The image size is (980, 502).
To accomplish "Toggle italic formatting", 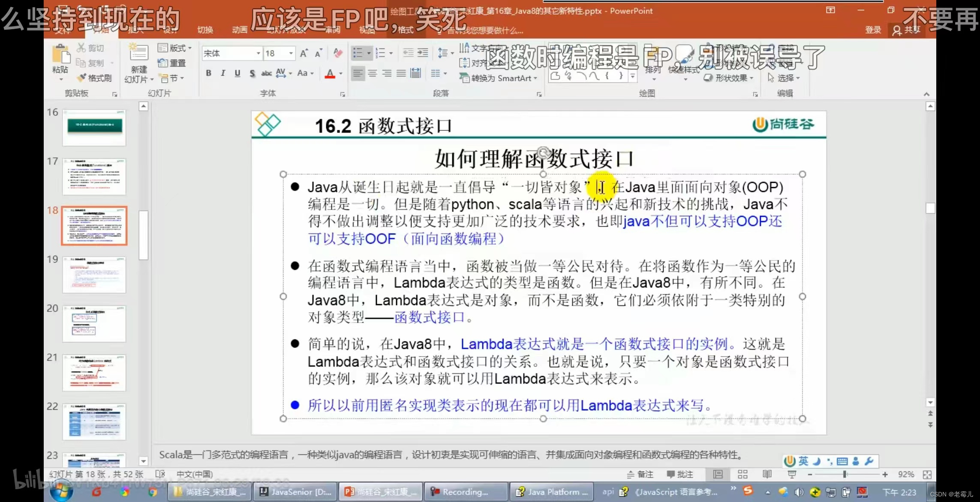I will pyautogui.click(x=223, y=73).
